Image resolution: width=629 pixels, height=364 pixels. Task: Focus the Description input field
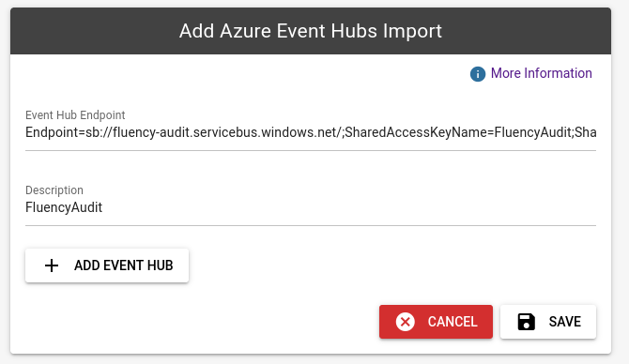pyautogui.click(x=311, y=207)
